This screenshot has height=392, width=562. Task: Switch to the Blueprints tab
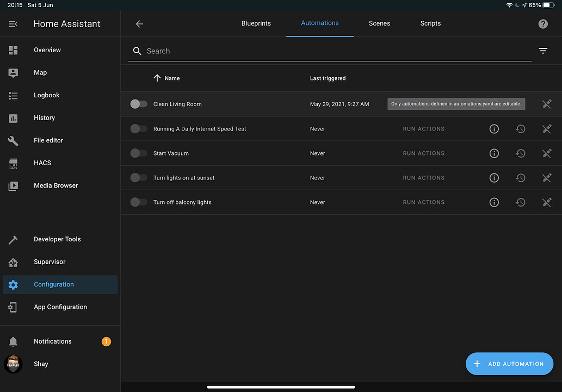click(x=256, y=23)
